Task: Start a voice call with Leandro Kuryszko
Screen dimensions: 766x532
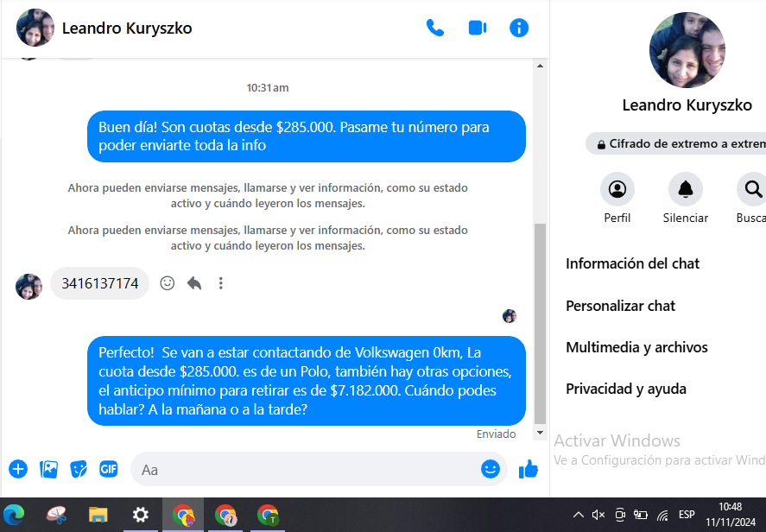Action: point(435,28)
